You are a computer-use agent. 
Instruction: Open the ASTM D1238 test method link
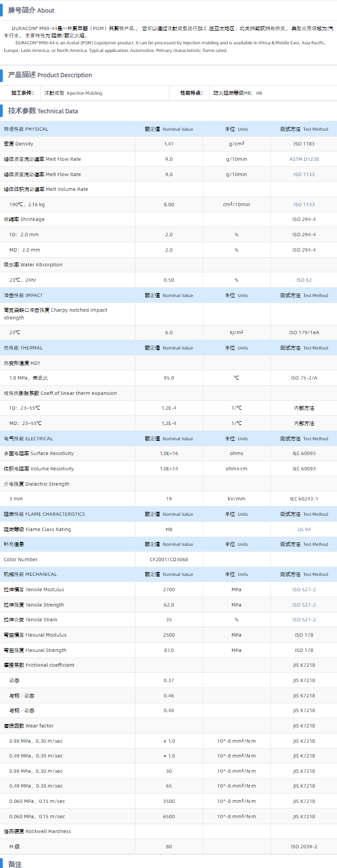304,159
